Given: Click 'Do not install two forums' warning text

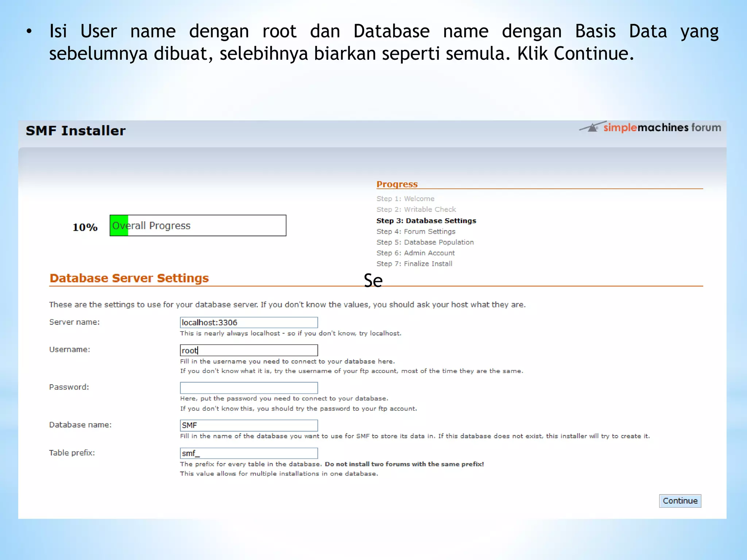Looking at the screenshot, I should [x=404, y=464].
